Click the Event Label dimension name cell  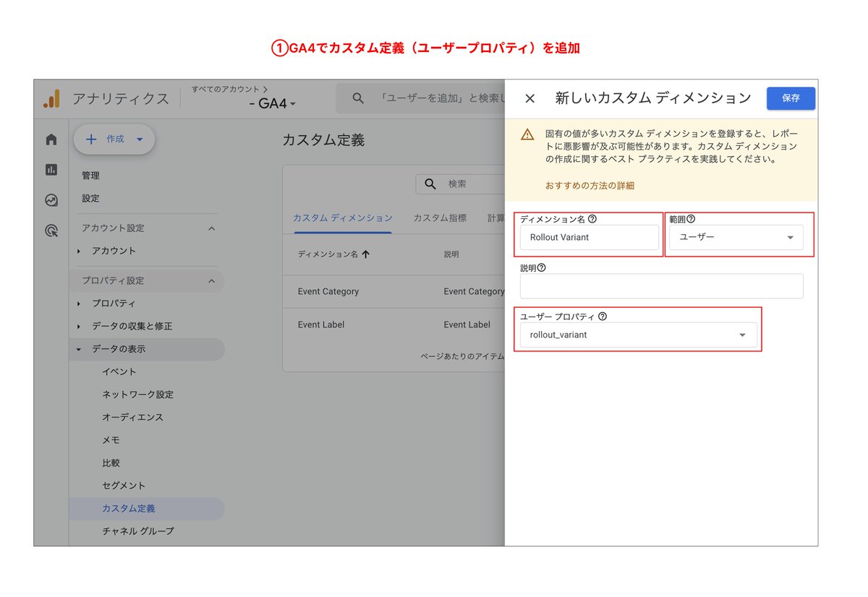coord(321,325)
